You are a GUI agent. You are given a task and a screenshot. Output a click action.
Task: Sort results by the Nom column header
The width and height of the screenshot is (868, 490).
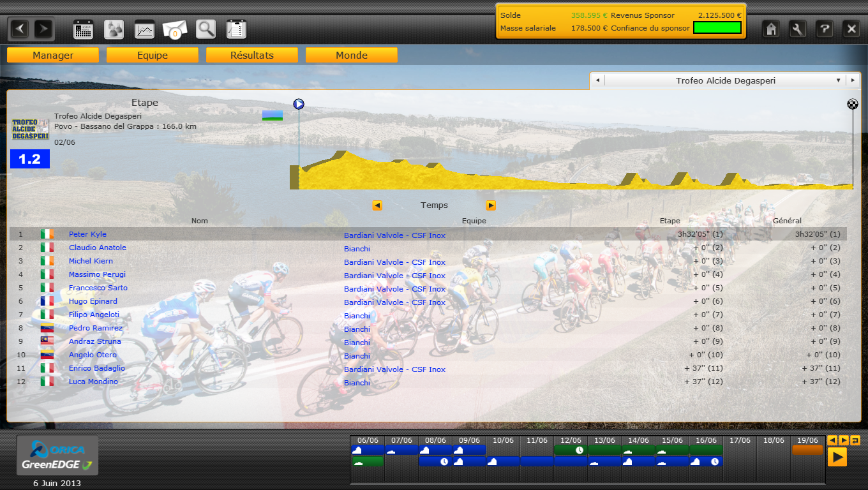coord(200,221)
